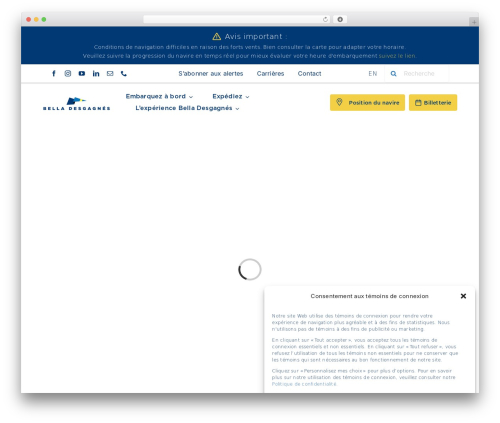This screenshot has width=500, height=423.
Task: Click the Position du navire button
Action: (x=367, y=102)
